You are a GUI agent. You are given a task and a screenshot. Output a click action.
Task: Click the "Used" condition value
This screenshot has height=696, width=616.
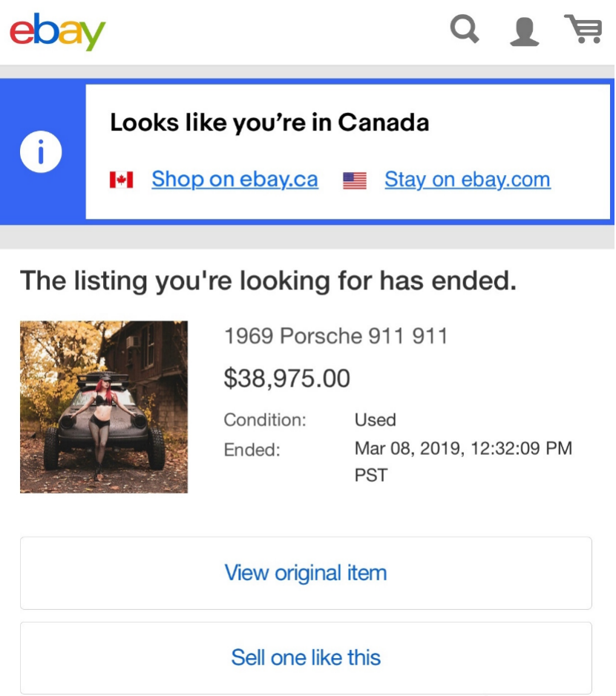(x=375, y=420)
